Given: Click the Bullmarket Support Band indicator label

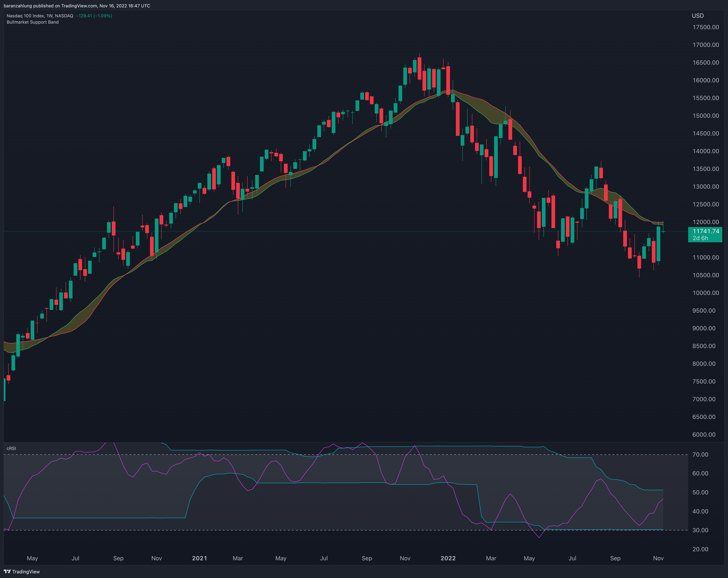Looking at the screenshot, I should click(x=33, y=22).
